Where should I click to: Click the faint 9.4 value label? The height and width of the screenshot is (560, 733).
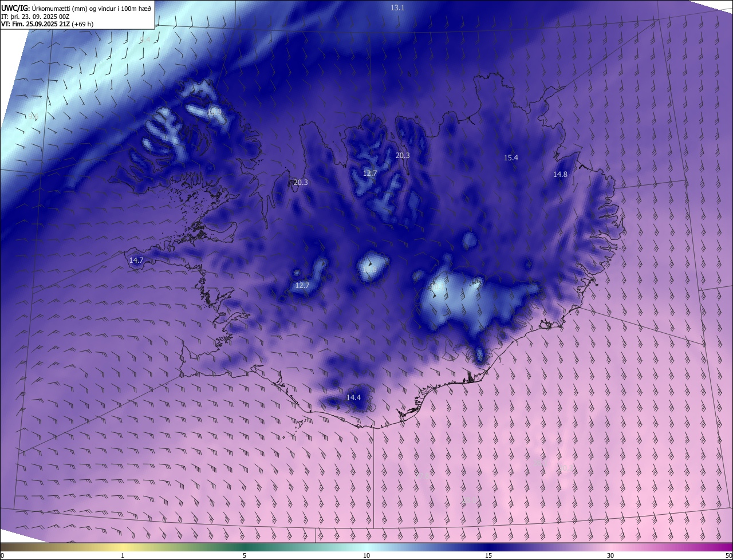coord(145,40)
